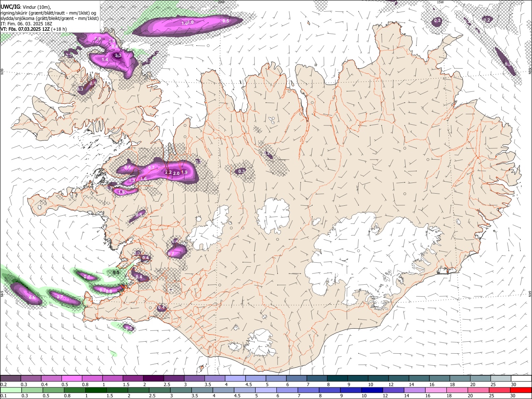Image resolution: width=532 pixels, height=399 pixels.
Task: Pick green scale swatch between 25 and 30
Action: pos(499,390)
